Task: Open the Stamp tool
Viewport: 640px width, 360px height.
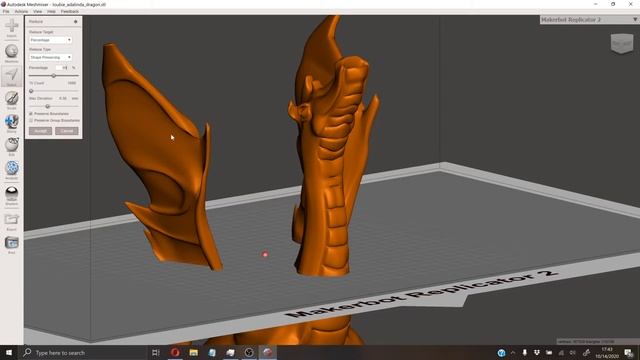Action: pyautogui.click(x=11, y=121)
